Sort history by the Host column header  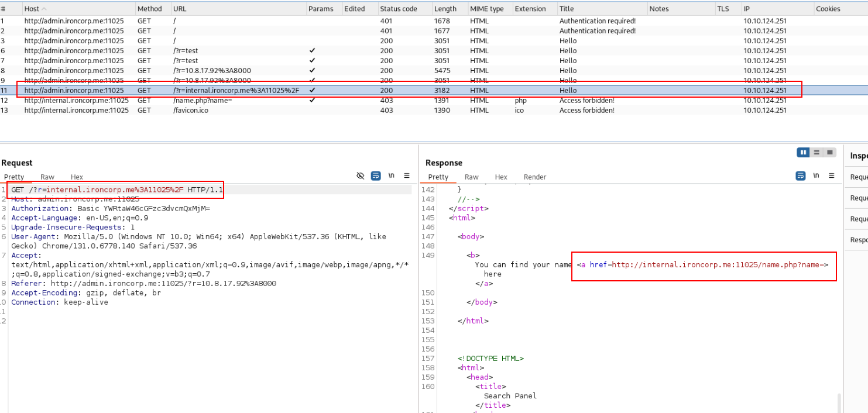pyautogui.click(x=78, y=9)
